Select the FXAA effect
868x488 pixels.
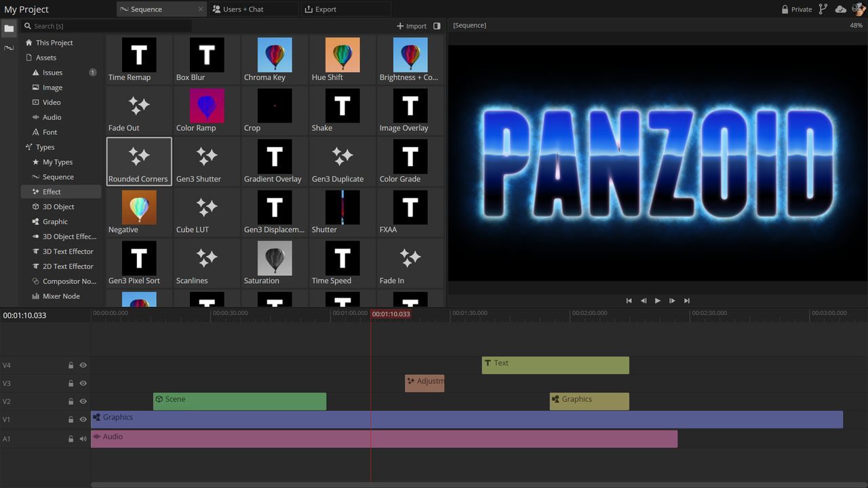click(410, 212)
